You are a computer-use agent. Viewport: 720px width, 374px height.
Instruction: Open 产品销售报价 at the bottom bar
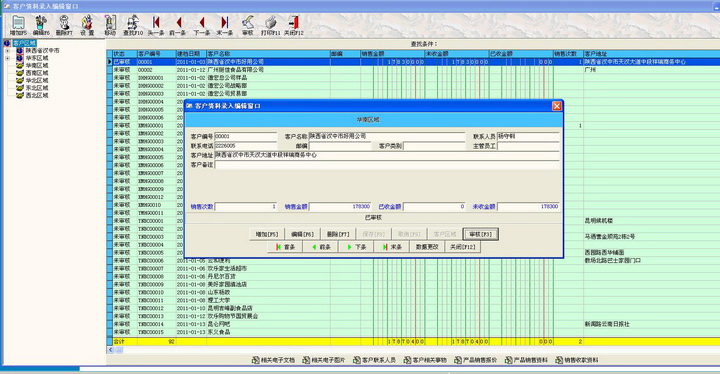[475, 360]
